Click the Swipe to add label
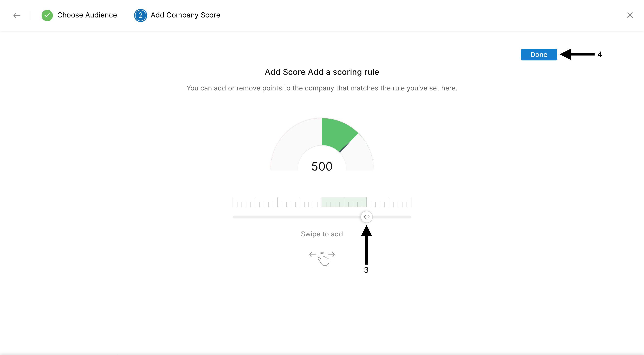 coord(322,234)
